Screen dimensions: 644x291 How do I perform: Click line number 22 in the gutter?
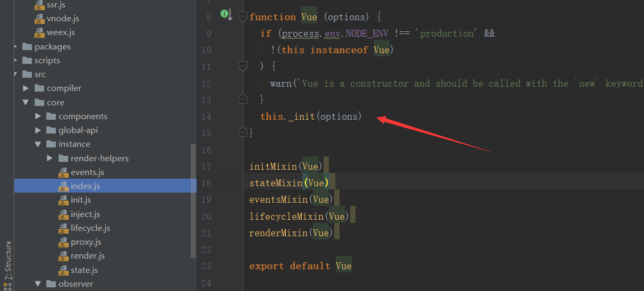[206, 249]
